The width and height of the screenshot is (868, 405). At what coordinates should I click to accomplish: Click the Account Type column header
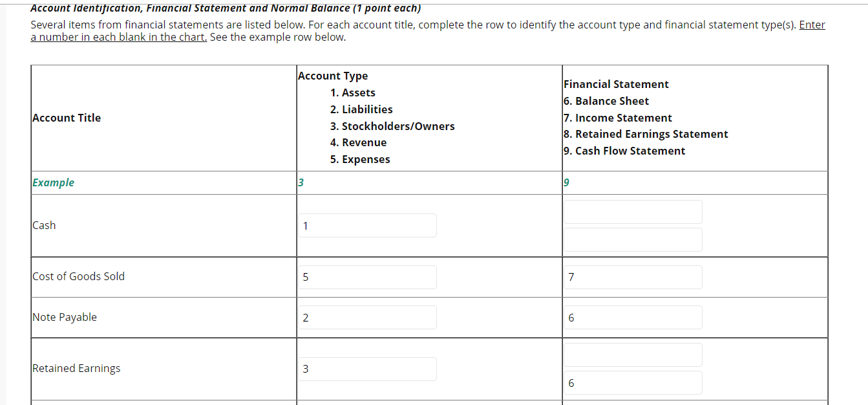[x=333, y=76]
